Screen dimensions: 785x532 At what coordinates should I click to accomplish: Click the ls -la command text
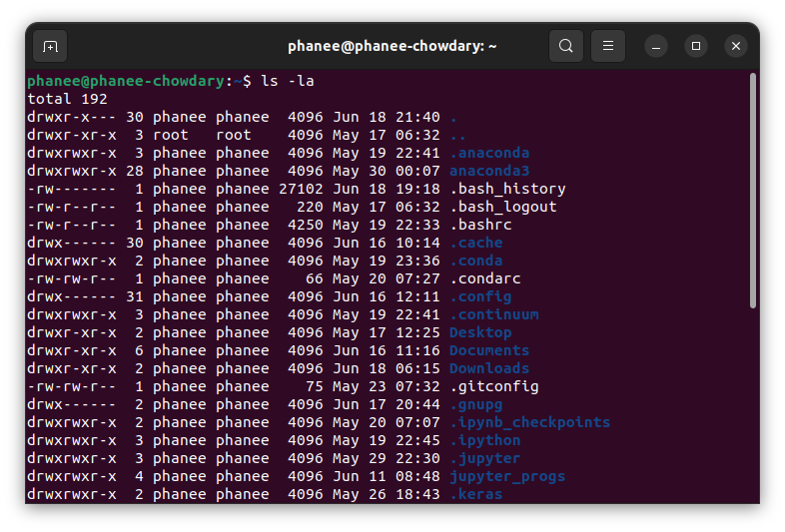288,81
